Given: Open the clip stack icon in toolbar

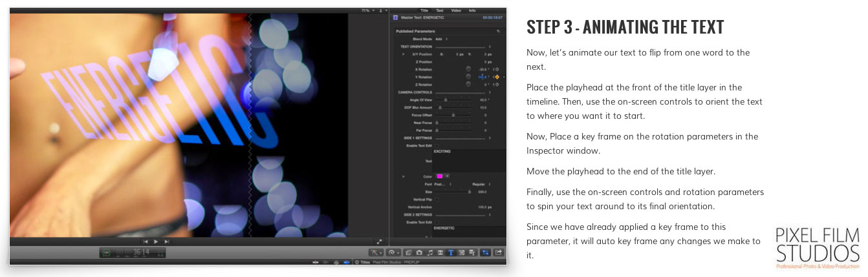Looking at the screenshot, I should pyautogui.click(x=409, y=252).
